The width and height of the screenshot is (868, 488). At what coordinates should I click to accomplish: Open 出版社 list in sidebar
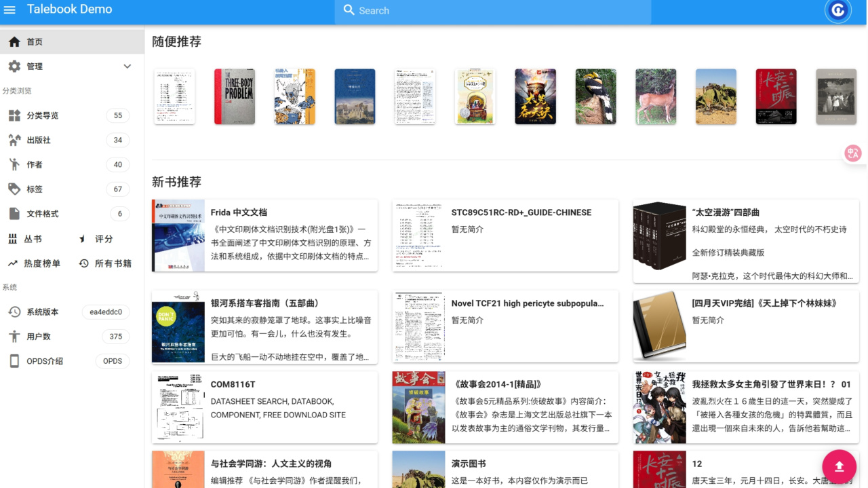click(72, 140)
